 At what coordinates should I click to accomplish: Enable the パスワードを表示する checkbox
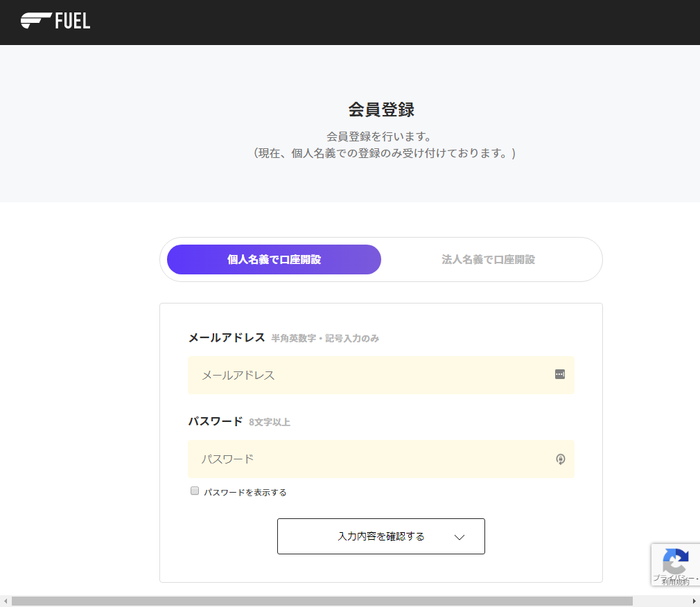[x=195, y=491]
